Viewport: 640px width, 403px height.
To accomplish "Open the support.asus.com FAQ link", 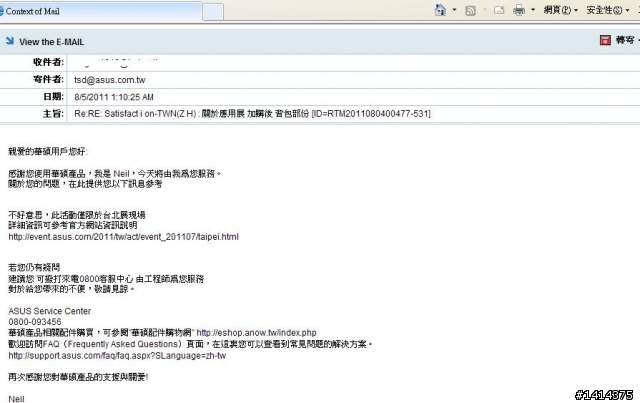I will [x=117, y=356].
